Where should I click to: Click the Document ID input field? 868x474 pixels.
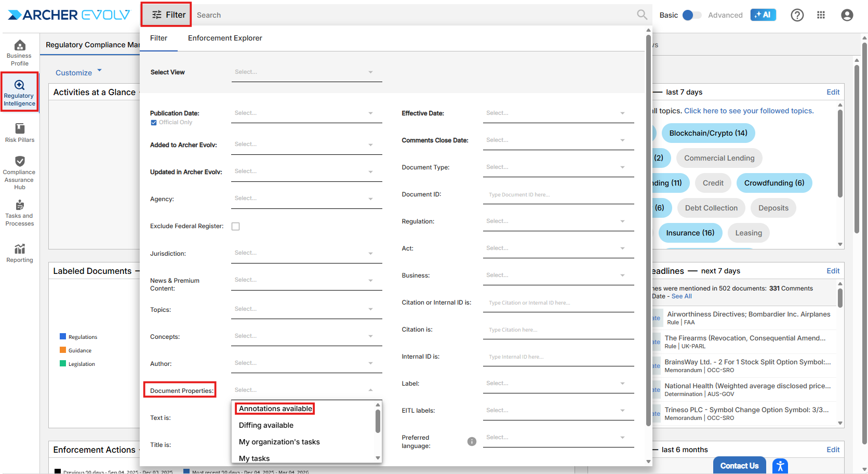(558, 195)
